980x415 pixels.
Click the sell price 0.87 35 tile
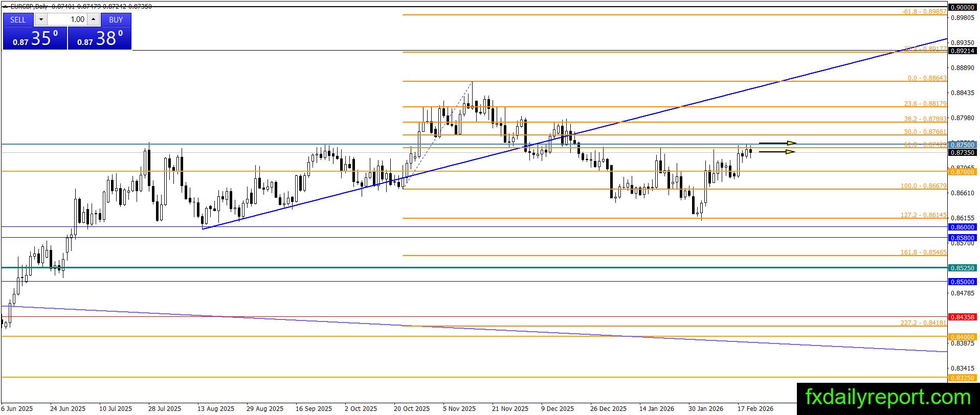click(x=35, y=38)
